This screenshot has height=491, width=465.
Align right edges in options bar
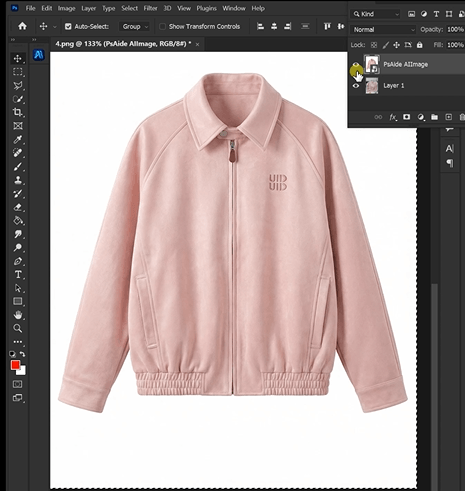pyautogui.click(x=287, y=26)
